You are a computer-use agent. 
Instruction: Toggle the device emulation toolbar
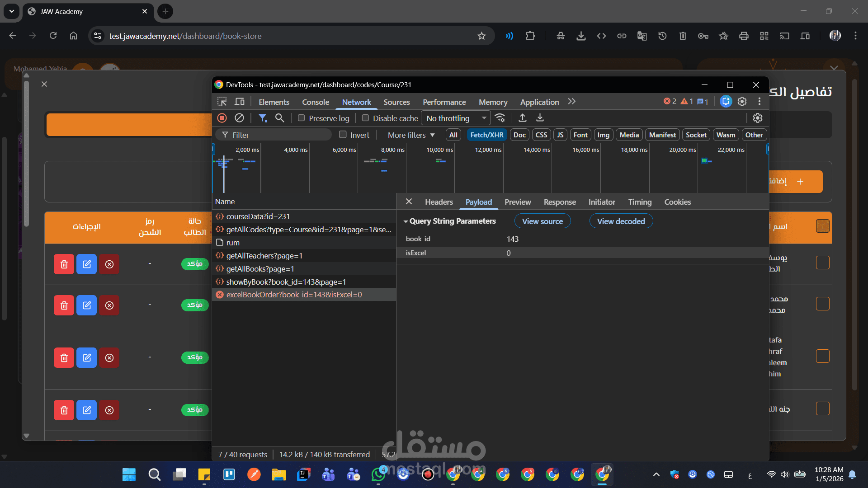click(x=239, y=102)
